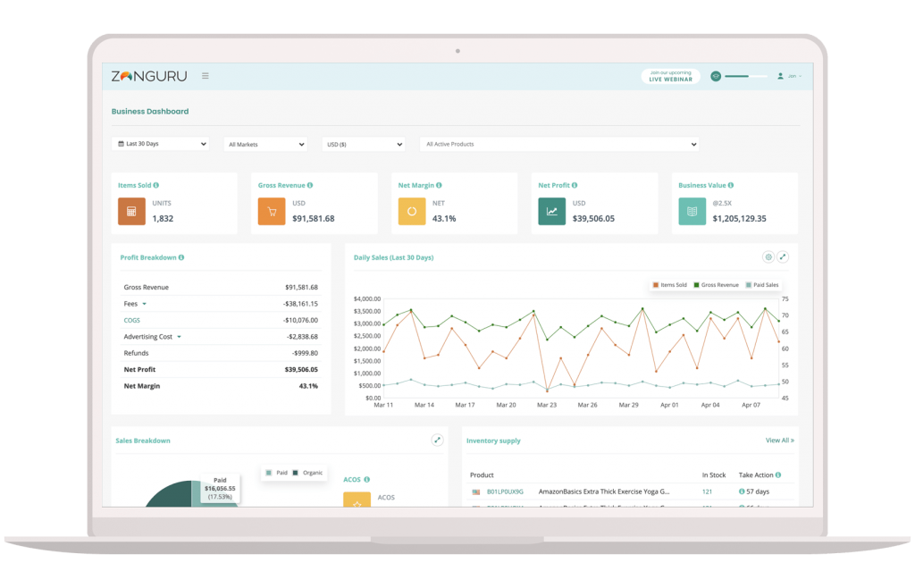Click the Items Sold calculator icon

click(x=131, y=211)
